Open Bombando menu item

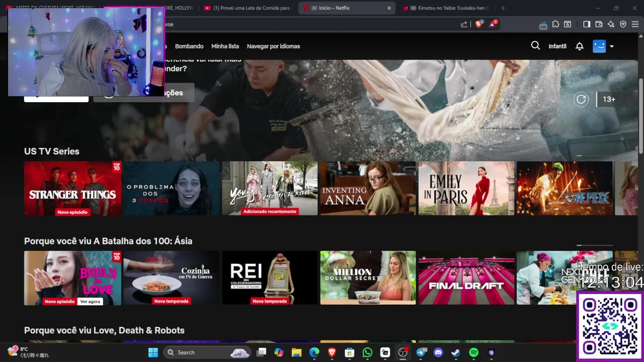click(189, 46)
